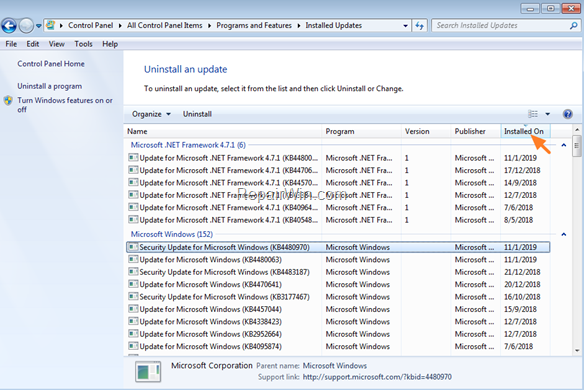Open the File menu
The height and width of the screenshot is (390, 584).
point(11,44)
